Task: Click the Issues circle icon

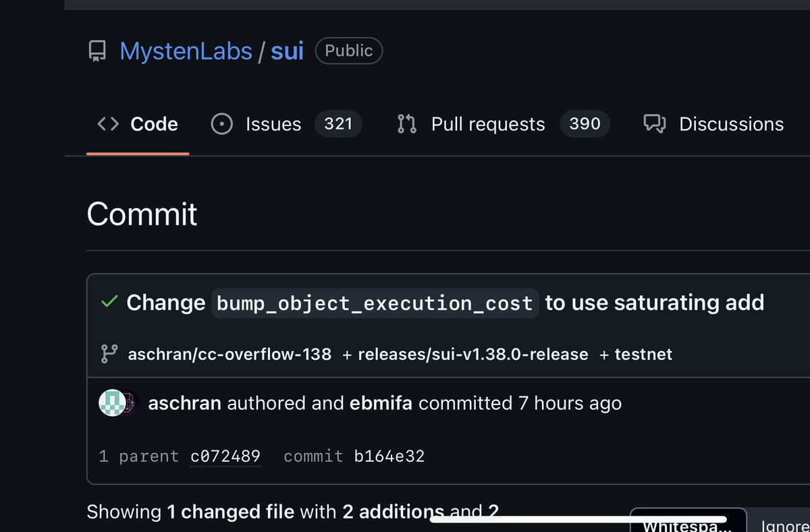Action: click(x=222, y=124)
